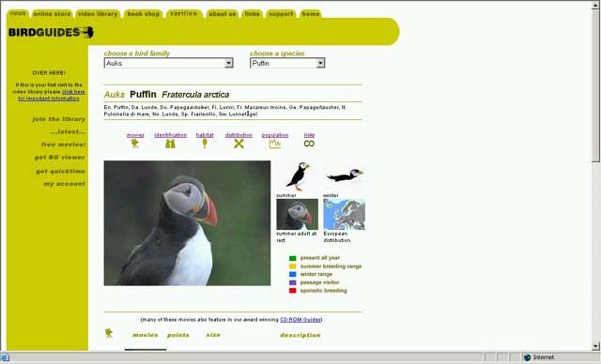Open the European distribution map thumbnail
The image size is (601, 364).
tap(345, 214)
